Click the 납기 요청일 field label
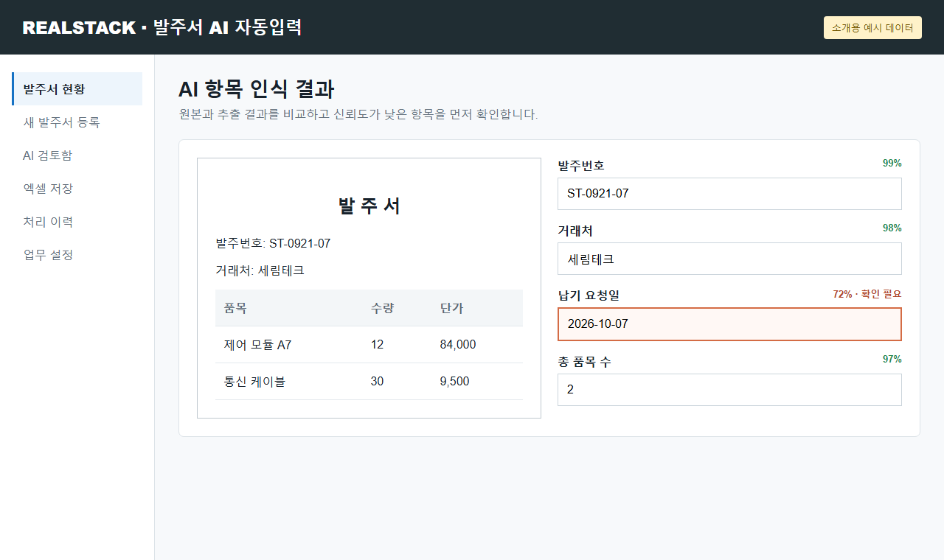 589,295
